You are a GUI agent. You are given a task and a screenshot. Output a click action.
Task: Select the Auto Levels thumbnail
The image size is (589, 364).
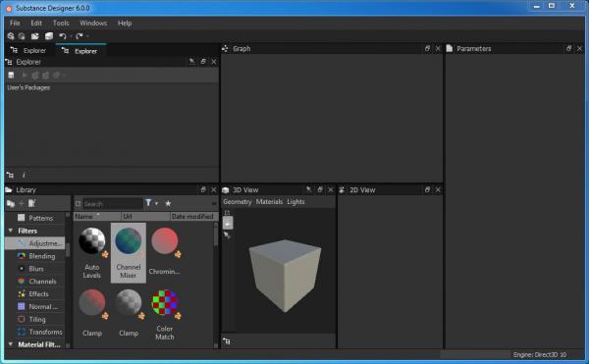92,253
